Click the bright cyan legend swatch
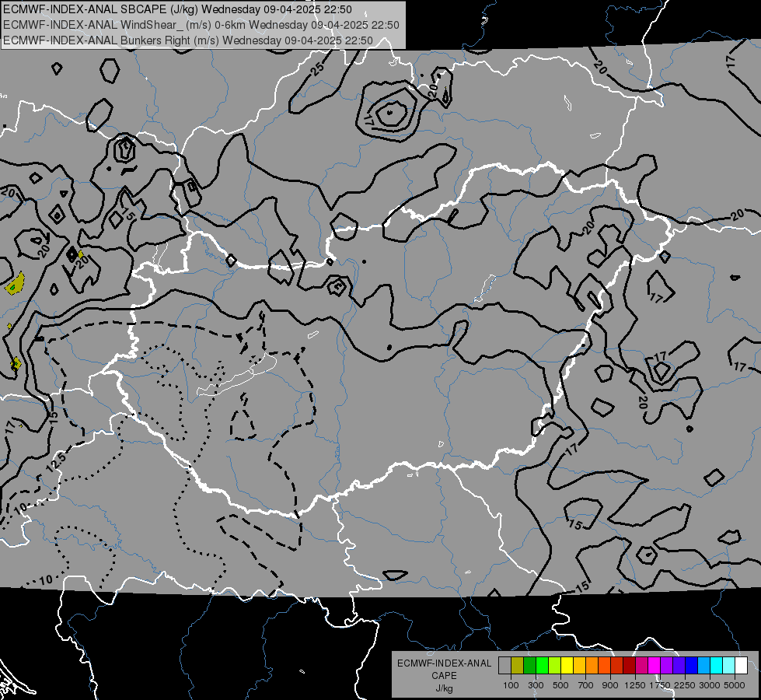The height and width of the screenshot is (700, 761). tap(717, 666)
